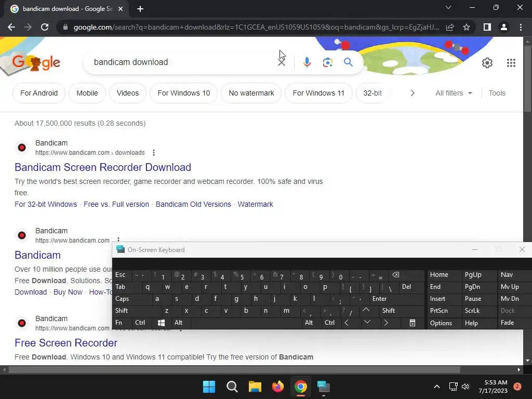Click the Chrome back arrow

coord(11,27)
